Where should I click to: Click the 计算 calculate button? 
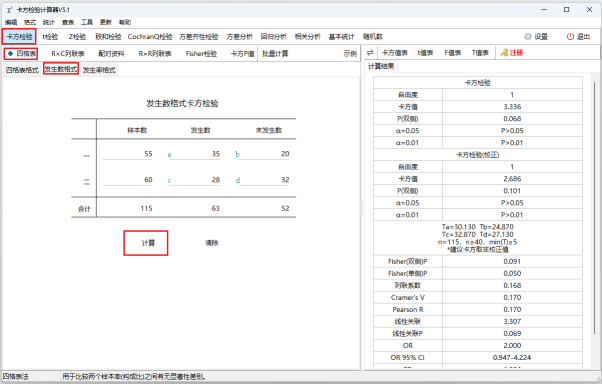coord(146,243)
